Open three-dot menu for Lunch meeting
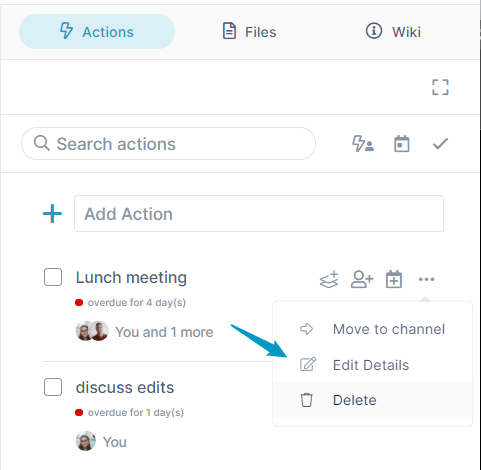The image size is (481, 470). (426, 279)
